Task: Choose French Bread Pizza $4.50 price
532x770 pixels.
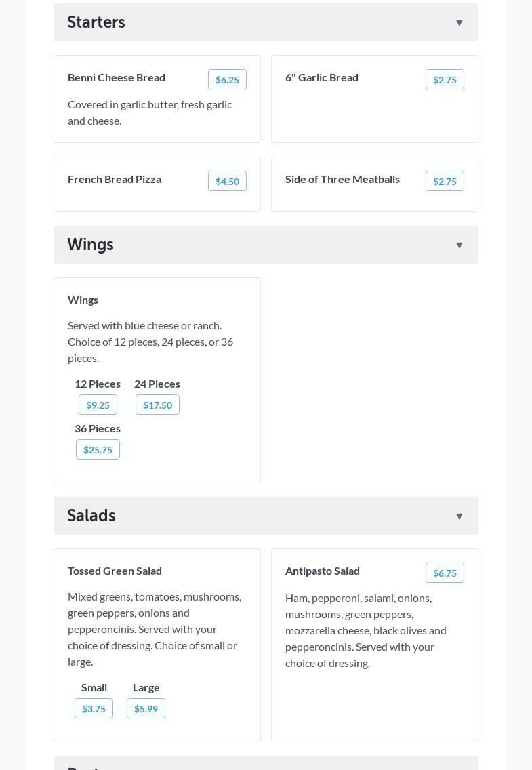Action: point(227,181)
